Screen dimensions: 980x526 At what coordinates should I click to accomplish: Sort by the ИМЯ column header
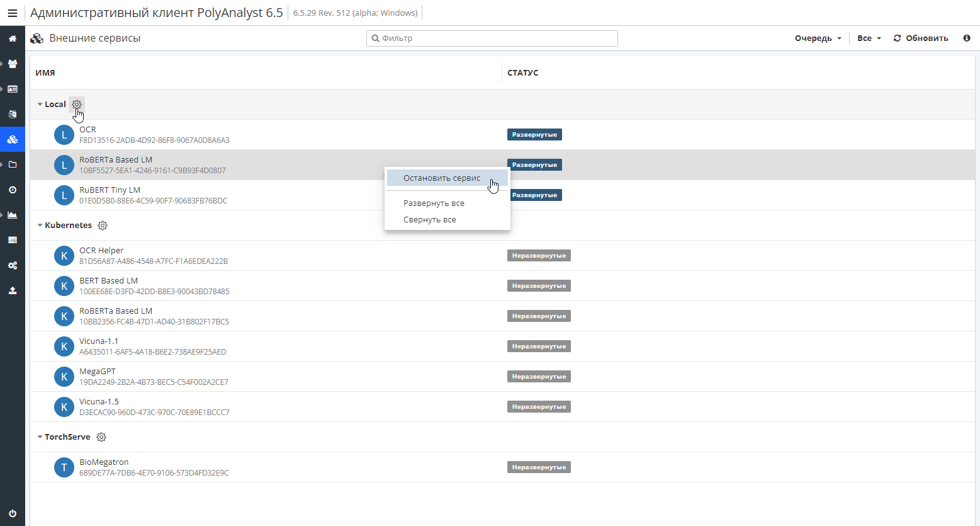pyautogui.click(x=45, y=73)
